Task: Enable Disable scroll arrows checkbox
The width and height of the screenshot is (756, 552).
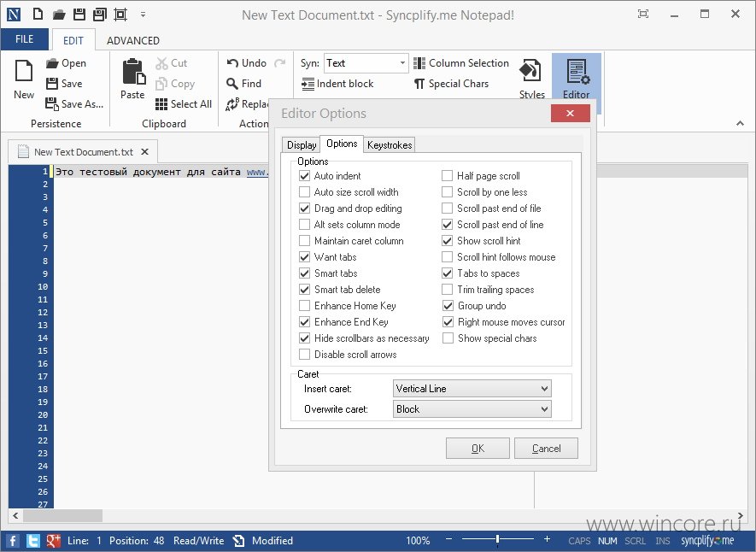Action: tap(304, 355)
